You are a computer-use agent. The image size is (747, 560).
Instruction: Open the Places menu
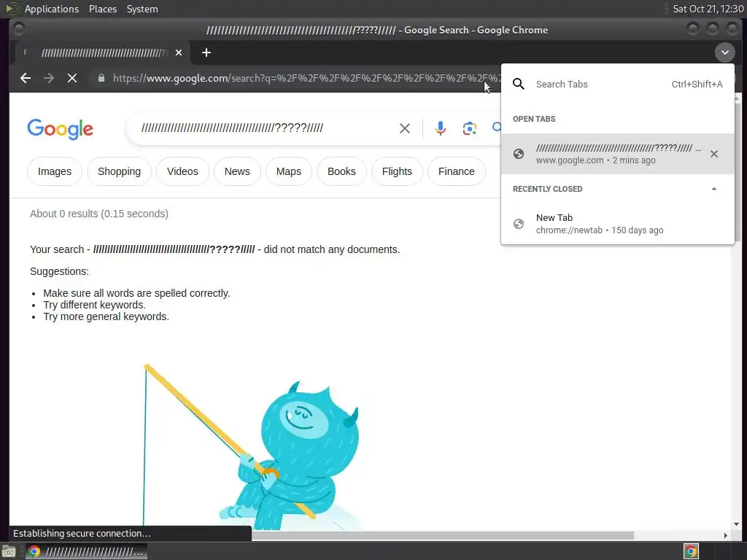103,9
